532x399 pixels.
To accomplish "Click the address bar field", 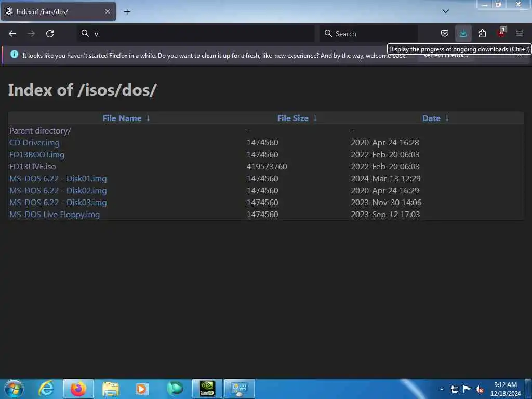I will (196, 34).
